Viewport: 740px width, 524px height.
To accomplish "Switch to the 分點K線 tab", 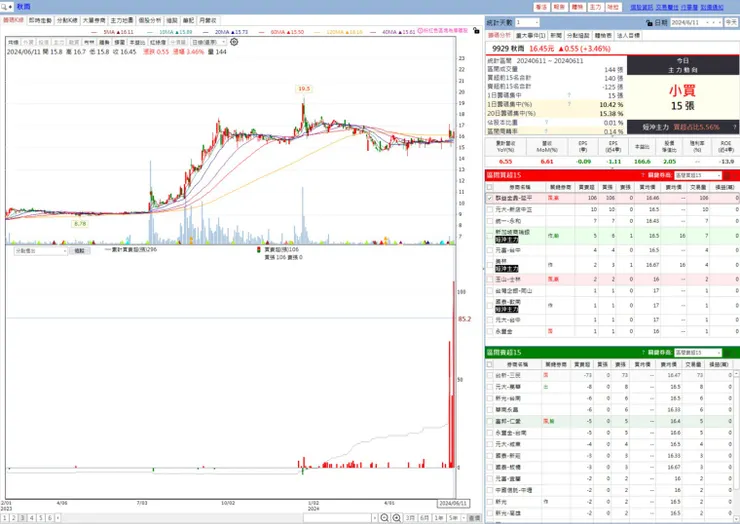I will [x=67, y=20].
